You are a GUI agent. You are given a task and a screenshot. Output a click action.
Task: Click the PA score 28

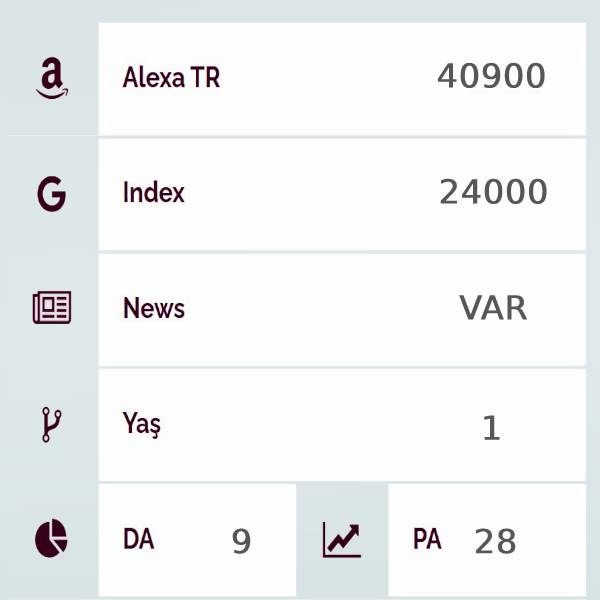495,541
